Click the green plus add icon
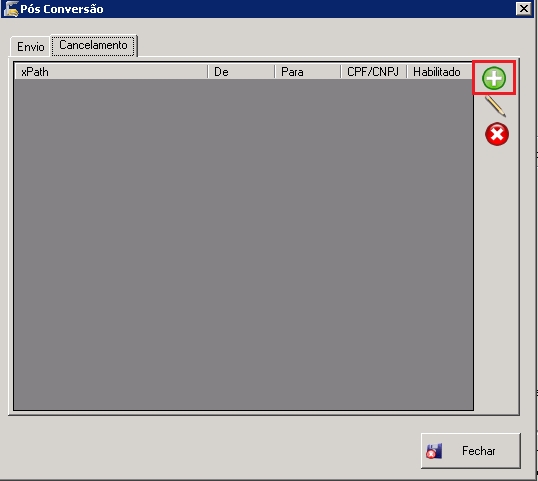538x481 pixels. point(494,78)
